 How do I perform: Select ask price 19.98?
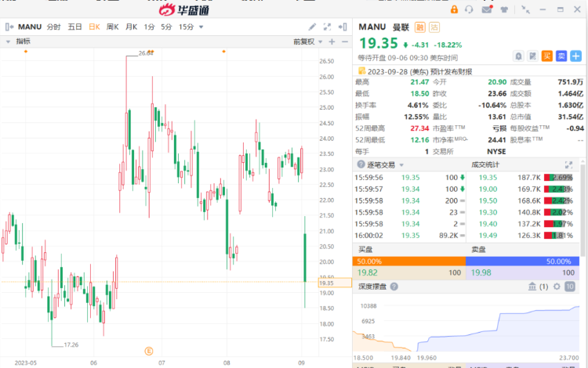point(481,273)
